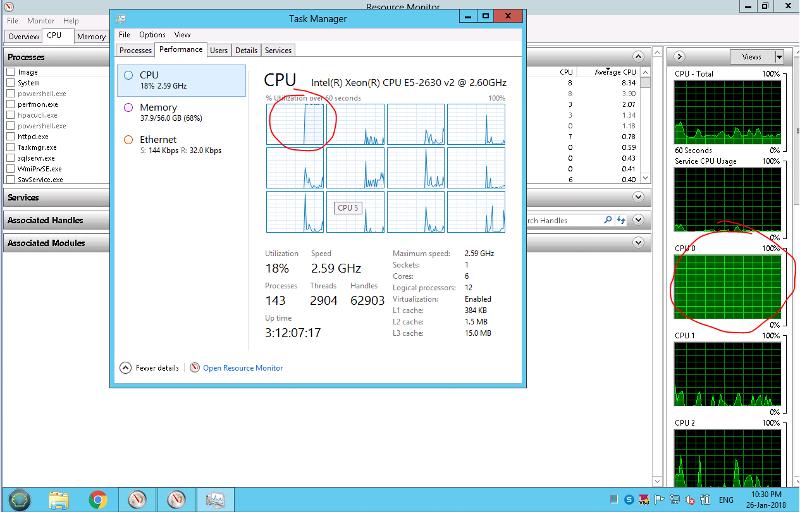Image resolution: width=800 pixels, height=512 pixels.
Task: Click the USB safely remove hardware tray icon
Action: click(706, 500)
